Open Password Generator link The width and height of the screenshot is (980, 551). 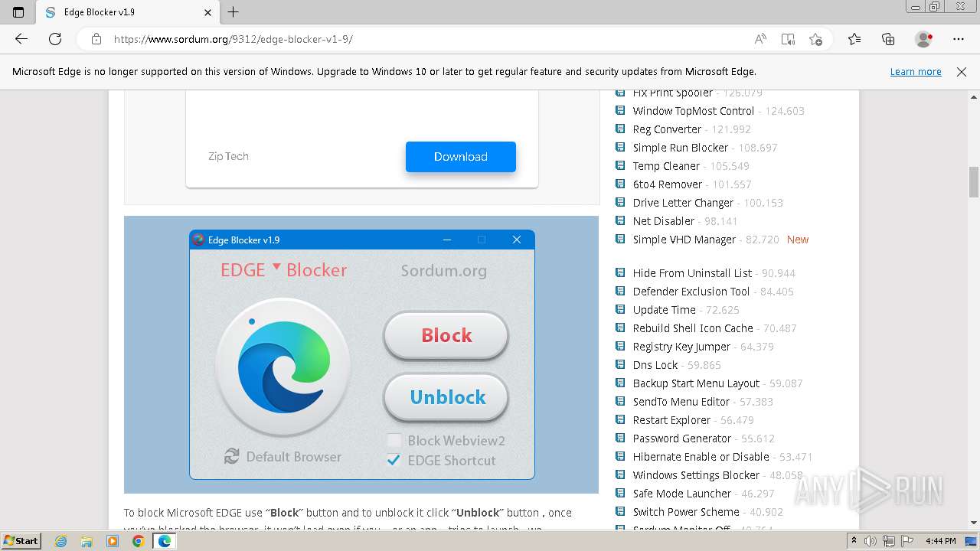[682, 439]
